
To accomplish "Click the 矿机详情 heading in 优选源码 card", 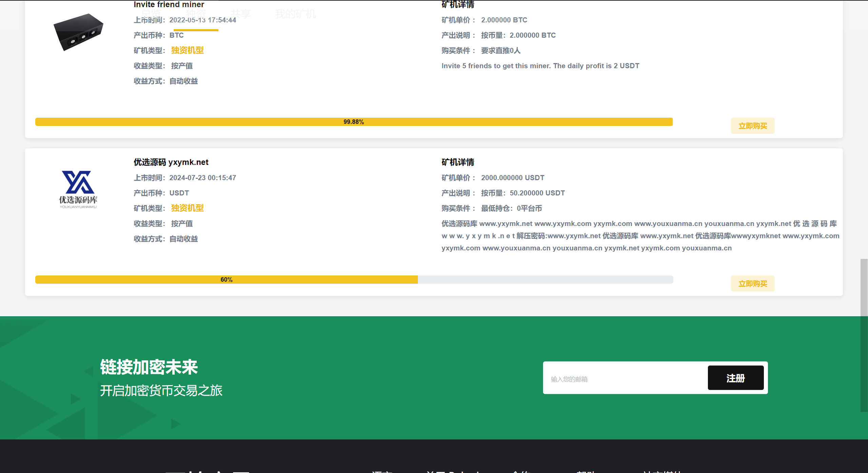I will coord(458,162).
